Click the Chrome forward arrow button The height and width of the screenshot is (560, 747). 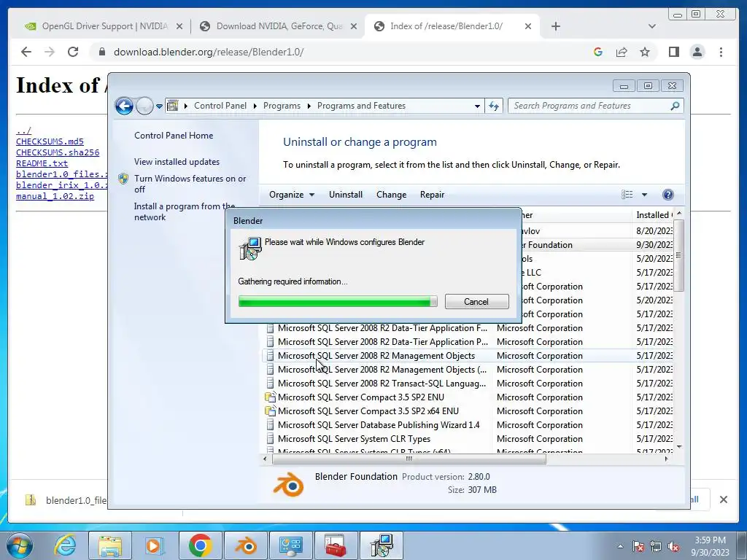(50, 52)
